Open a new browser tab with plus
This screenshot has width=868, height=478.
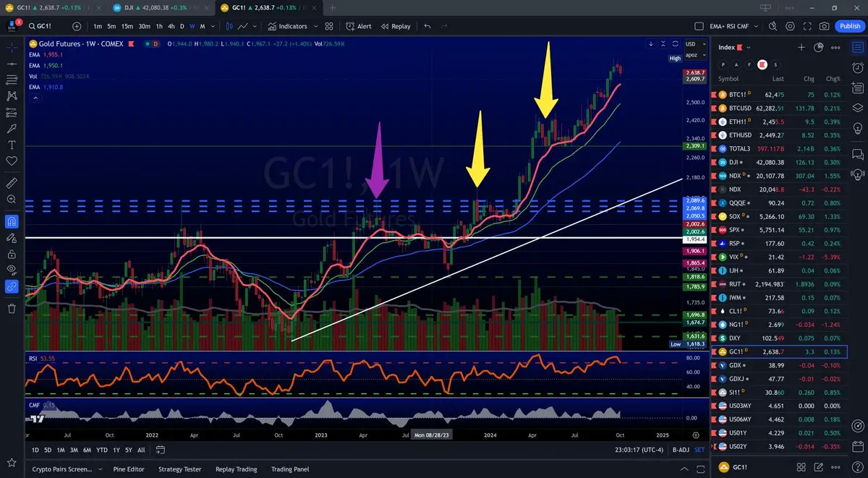tap(332, 8)
